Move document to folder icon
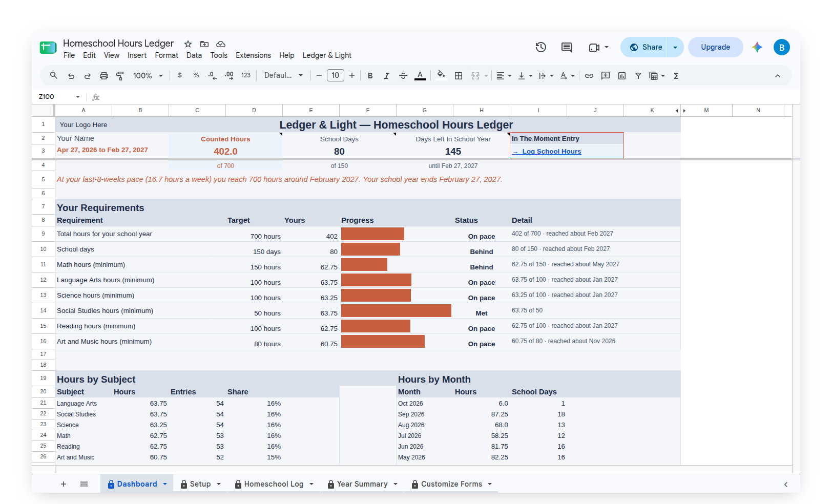The image size is (832, 504). (x=204, y=44)
